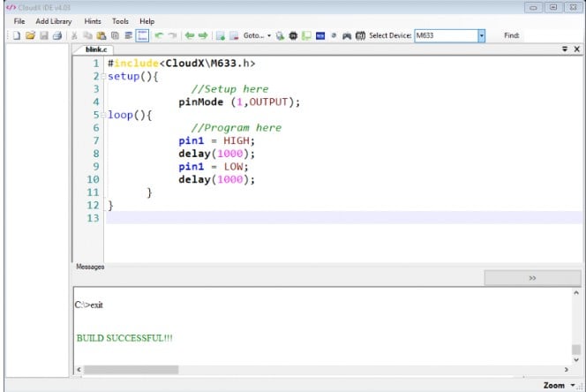Open the Add Library menu
This screenshot has height=392, width=586.
pos(54,20)
